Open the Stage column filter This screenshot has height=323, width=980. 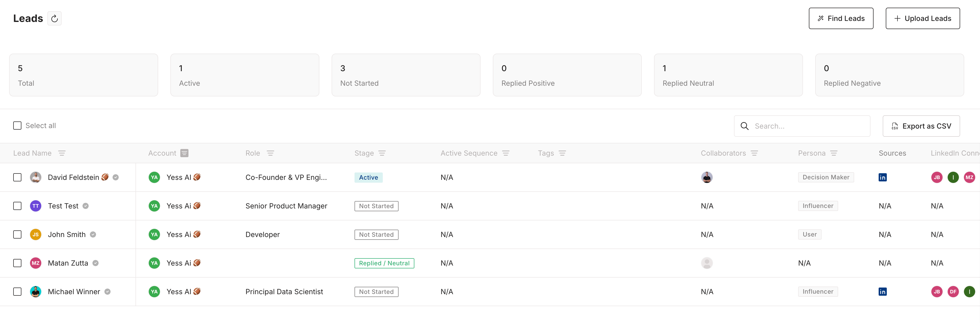tap(382, 153)
